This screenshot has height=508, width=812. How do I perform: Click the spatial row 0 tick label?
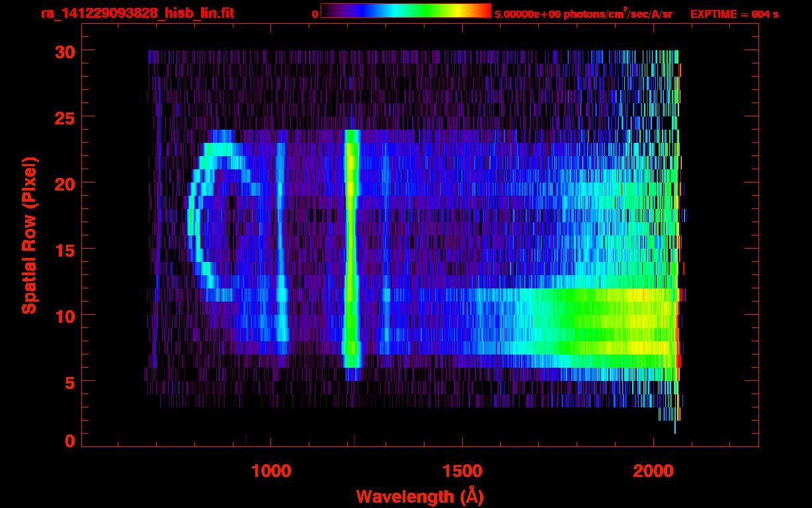[69, 441]
